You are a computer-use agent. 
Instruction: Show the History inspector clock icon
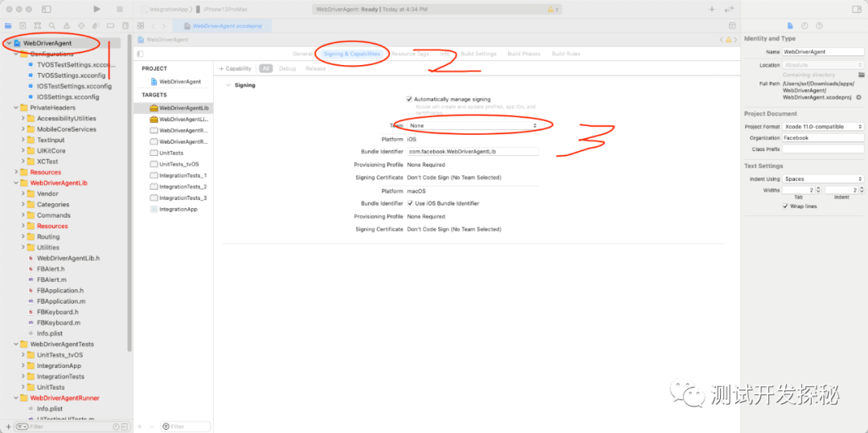point(805,26)
